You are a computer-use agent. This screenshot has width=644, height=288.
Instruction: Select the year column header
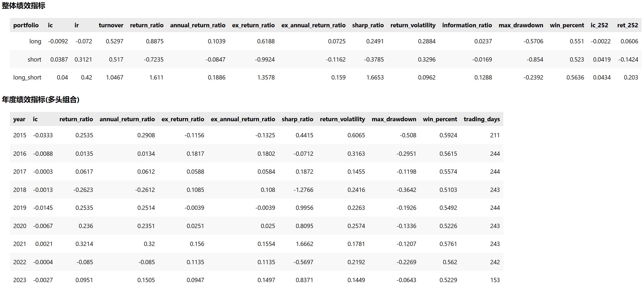pos(19,119)
